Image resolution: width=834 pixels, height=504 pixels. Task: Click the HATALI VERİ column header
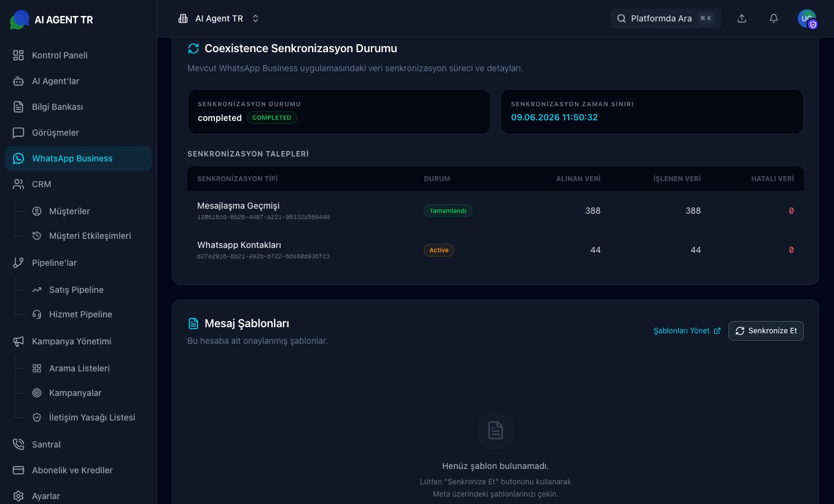pos(773,179)
